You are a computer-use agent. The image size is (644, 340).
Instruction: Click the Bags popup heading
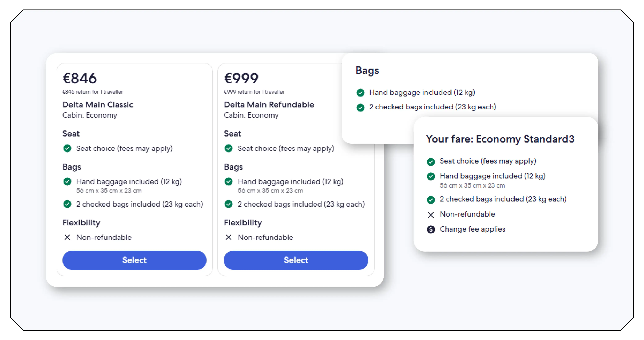[x=367, y=71]
